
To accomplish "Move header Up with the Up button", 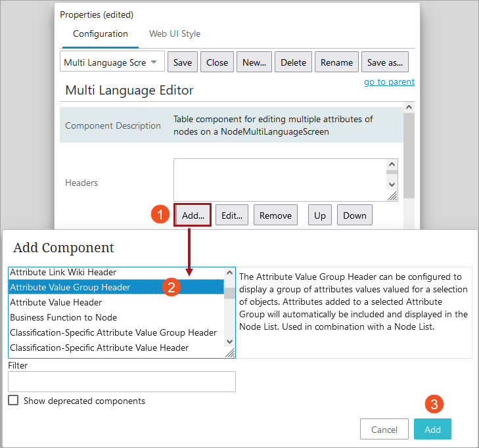I will tap(319, 215).
